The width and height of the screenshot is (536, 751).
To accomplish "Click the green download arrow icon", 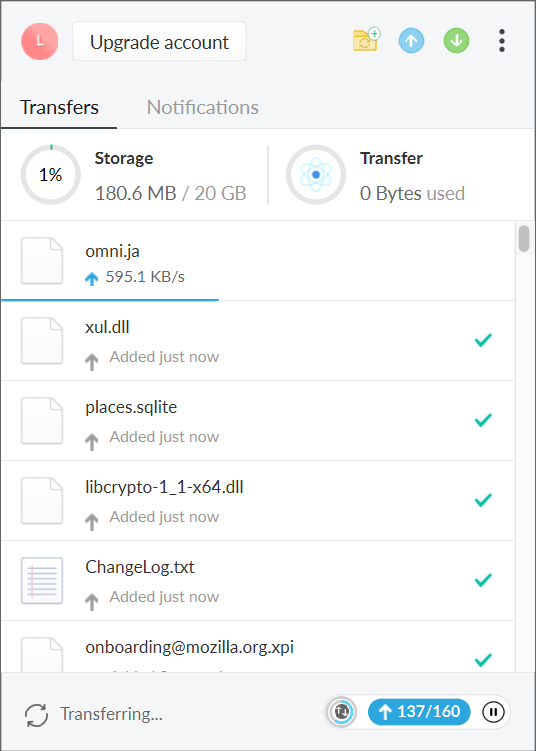I will 456,40.
